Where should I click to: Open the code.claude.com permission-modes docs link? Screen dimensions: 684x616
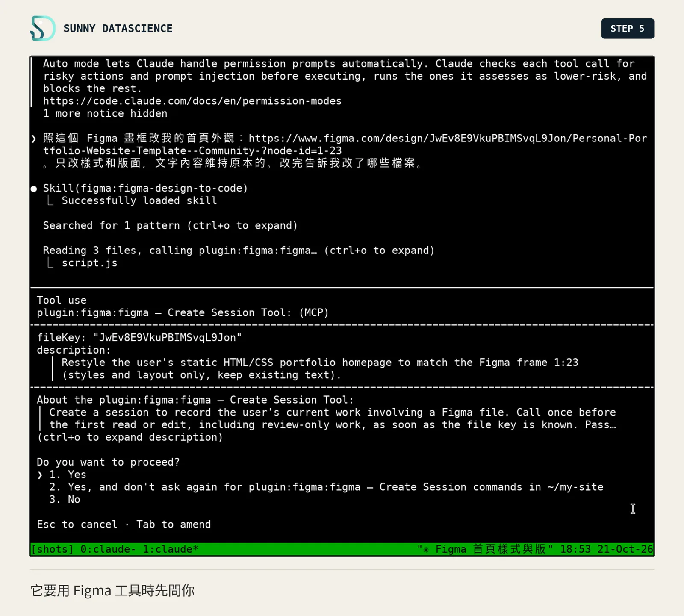point(192,101)
